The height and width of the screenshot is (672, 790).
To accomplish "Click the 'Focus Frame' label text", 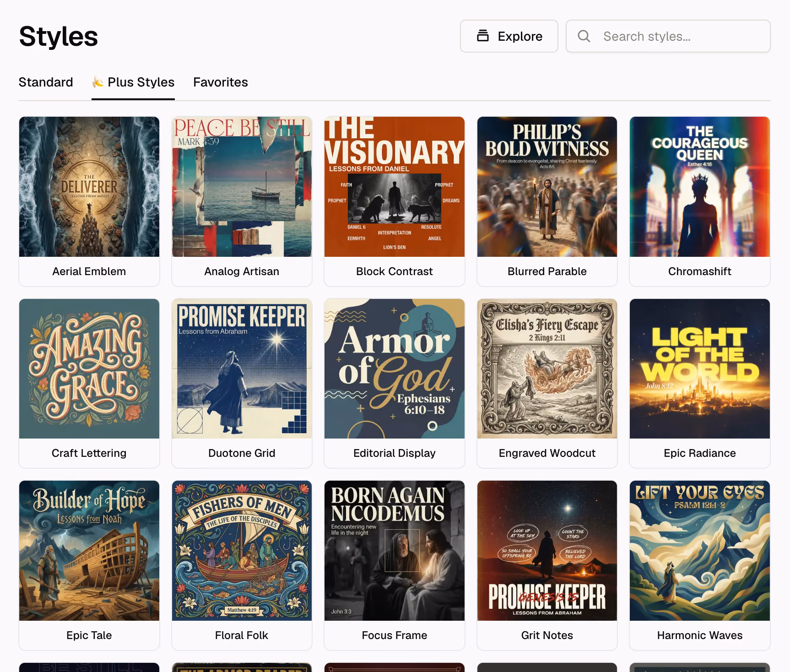I will 395,635.
